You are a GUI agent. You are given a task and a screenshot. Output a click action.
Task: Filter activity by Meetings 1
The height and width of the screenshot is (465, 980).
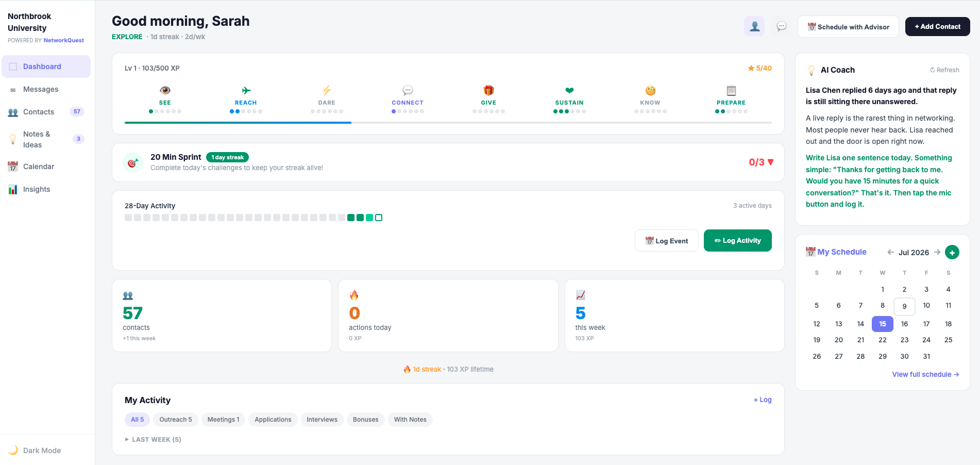pos(223,420)
